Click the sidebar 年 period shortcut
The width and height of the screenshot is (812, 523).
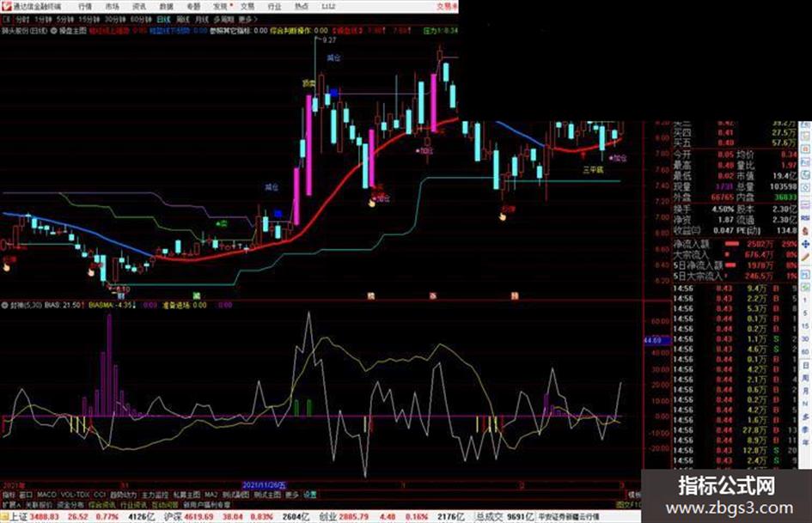805,443
